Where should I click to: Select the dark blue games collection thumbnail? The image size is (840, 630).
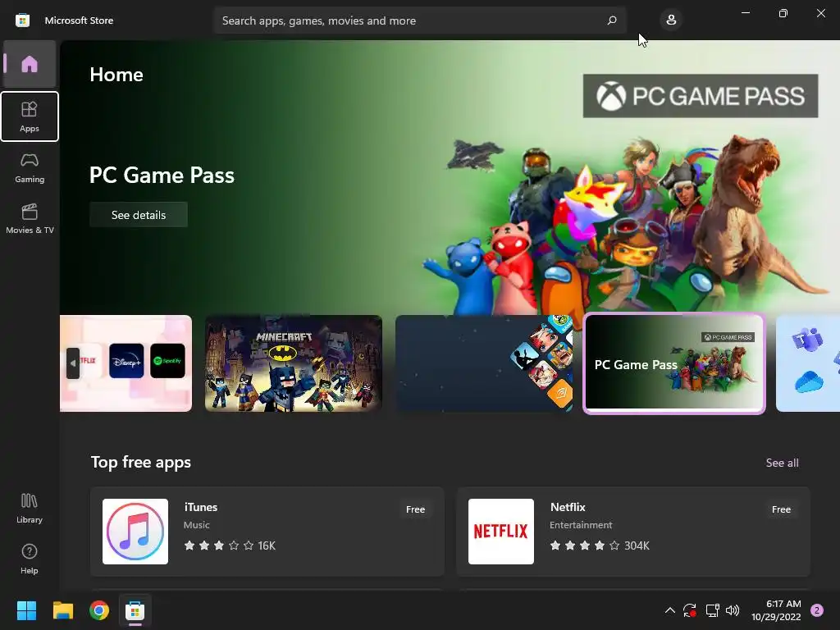(x=484, y=363)
